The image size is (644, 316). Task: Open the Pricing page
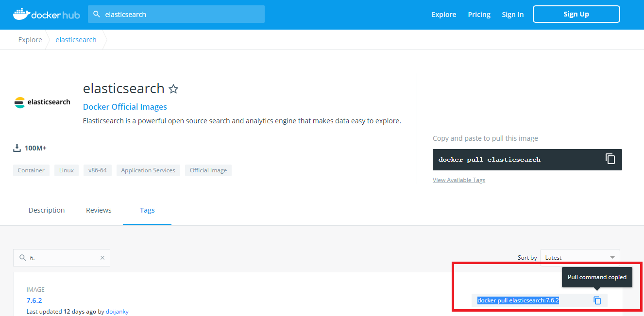(x=479, y=15)
